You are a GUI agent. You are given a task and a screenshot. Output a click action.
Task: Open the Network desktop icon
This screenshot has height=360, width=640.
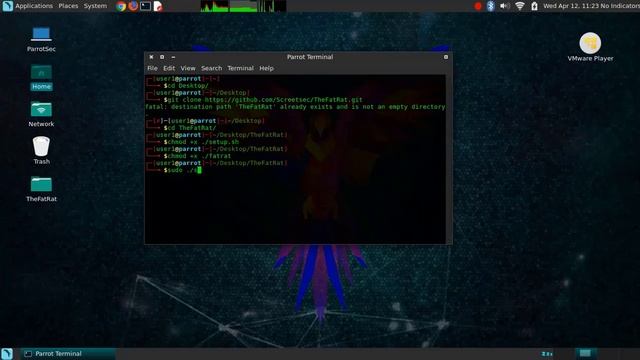point(41,114)
